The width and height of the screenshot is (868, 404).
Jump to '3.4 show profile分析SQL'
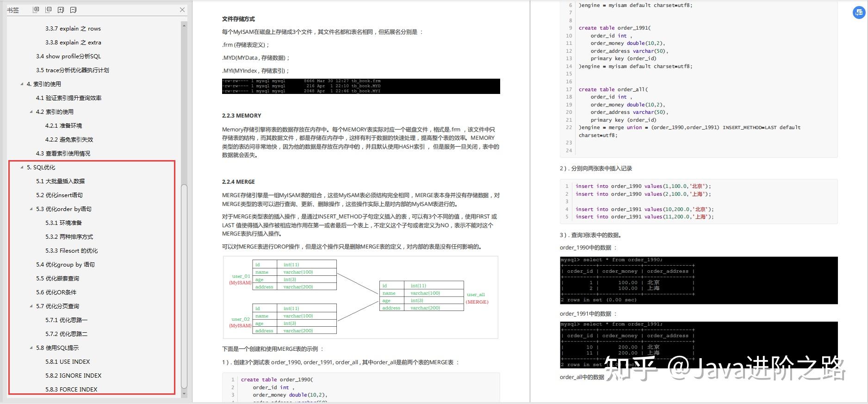point(68,56)
